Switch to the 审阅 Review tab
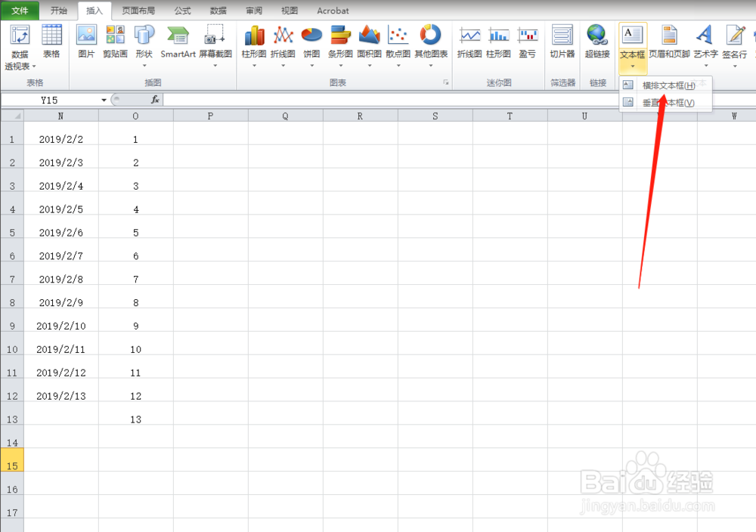The image size is (756, 532). pyautogui.click(x=254, y=11)
